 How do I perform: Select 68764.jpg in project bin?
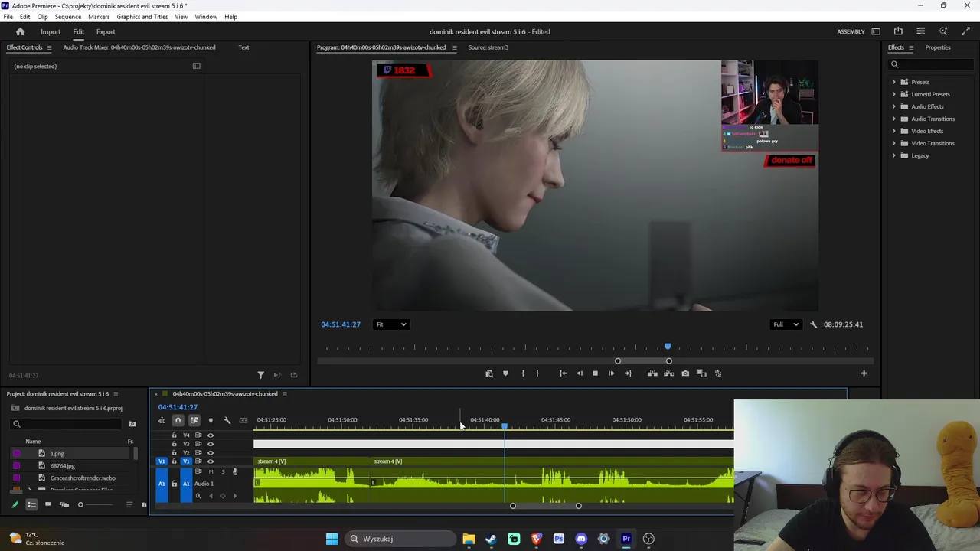pos(63,466)
